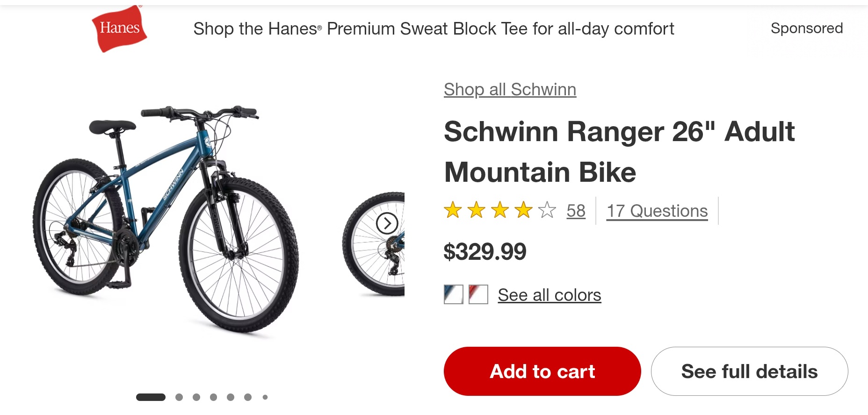Click the Sponsored label
This screenshot has width=868, height=415.
coord(807,28)
